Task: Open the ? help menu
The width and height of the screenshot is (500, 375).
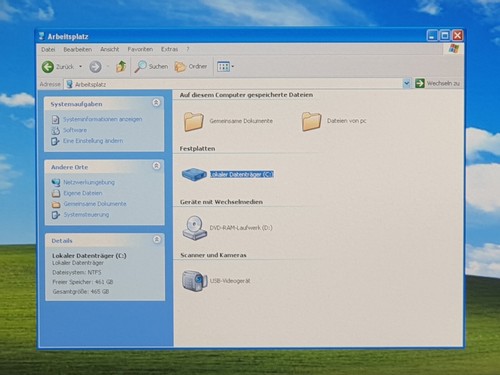Action: [188, 49]
